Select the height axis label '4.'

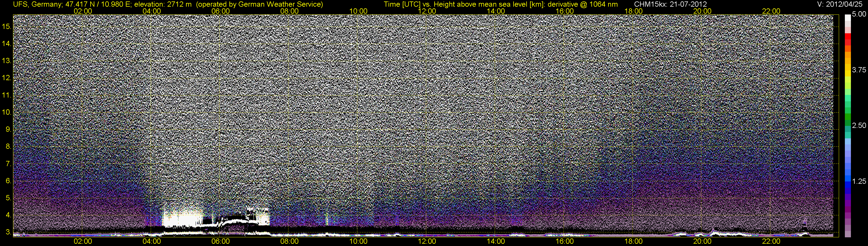coord(8,215)
